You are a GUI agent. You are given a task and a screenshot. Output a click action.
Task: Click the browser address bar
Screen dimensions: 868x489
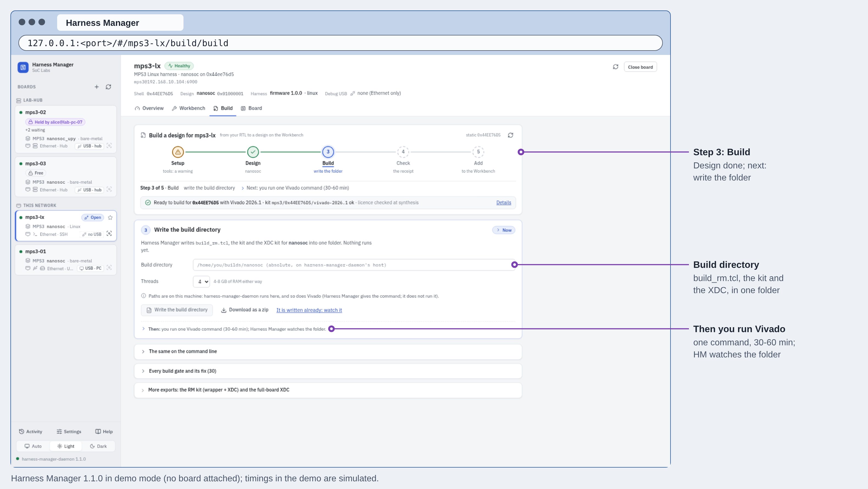[x=340, y=43]
